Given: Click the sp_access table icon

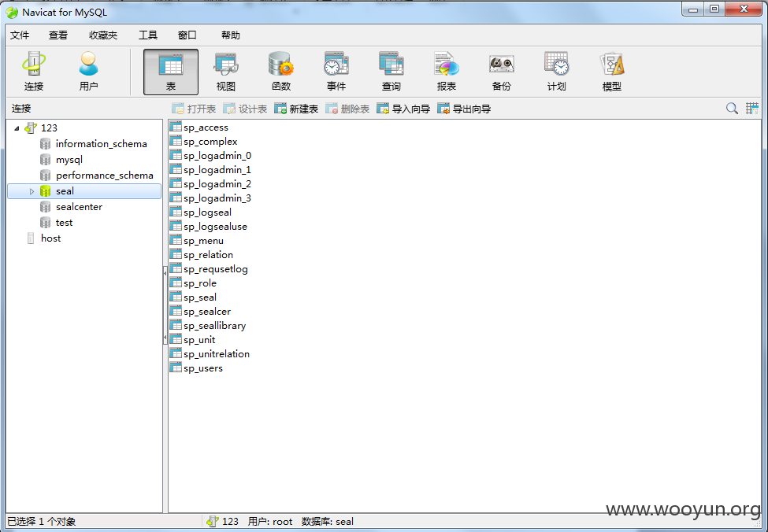Looking at the screenshot, I should [x=176, y=127].
